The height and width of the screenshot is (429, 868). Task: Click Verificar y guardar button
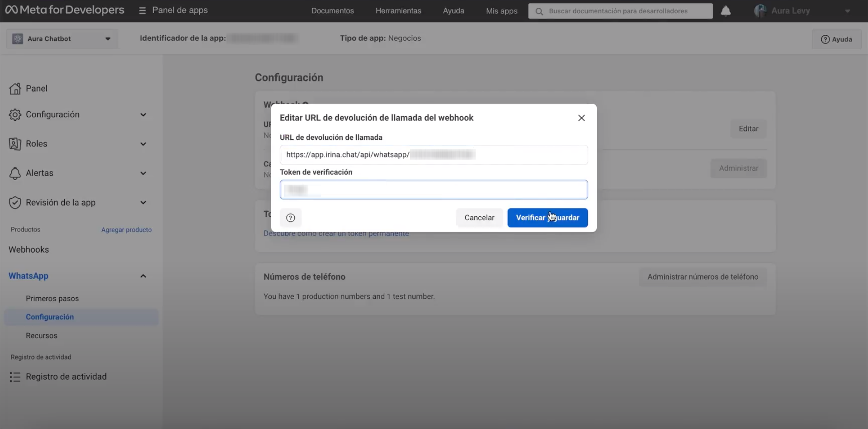pyautogui.click(x=547, y=218)
